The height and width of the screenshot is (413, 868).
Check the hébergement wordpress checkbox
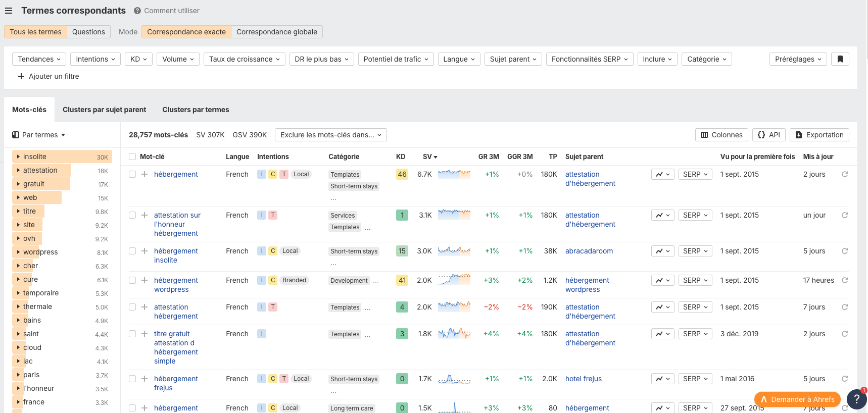(132, 280)
